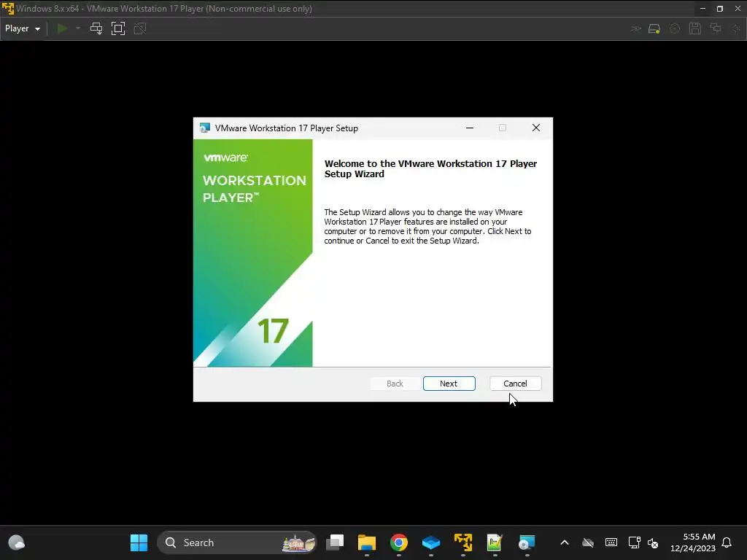Click the installer icon in setup title bar
This screenshot has height=560, width=747.
click(x=205, y=128)
